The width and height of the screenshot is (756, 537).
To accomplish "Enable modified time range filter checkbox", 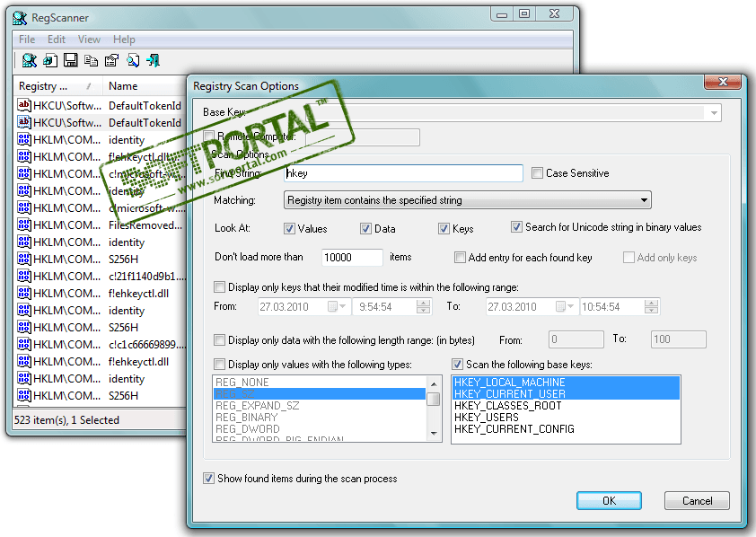I will tap(219, 287).
